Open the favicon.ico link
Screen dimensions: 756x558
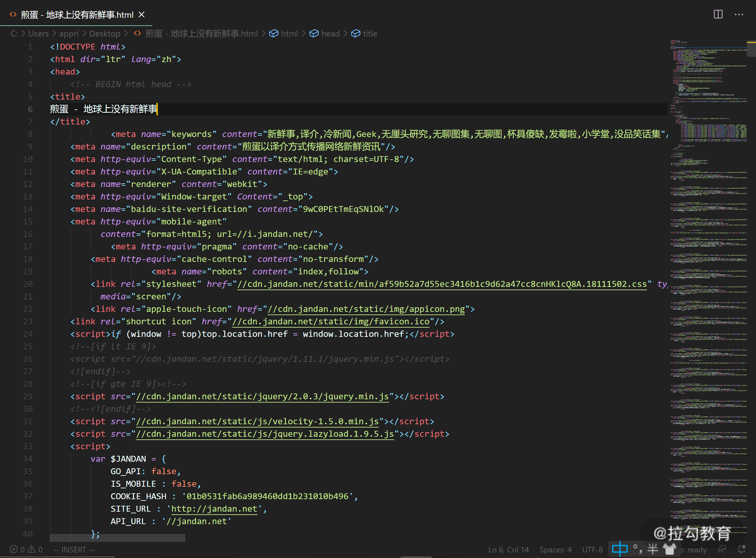(x=331, y=321)
